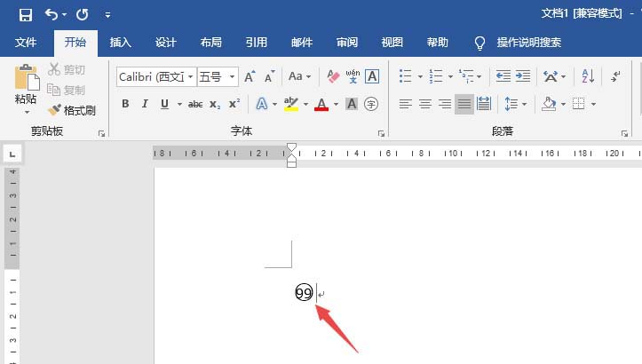
Task: Increase paragraph indent
Action: [523, 76]
